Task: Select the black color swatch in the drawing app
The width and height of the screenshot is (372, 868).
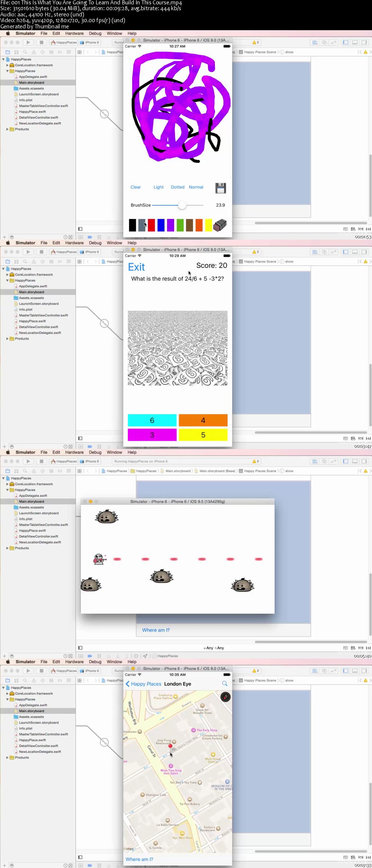Action: [133, 225]
